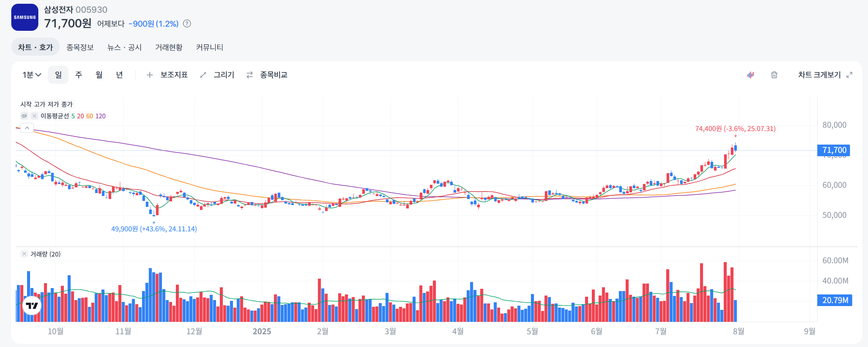Click the trash icon to clear drawings
Screen dimensions: 868x347
point(774,75)
